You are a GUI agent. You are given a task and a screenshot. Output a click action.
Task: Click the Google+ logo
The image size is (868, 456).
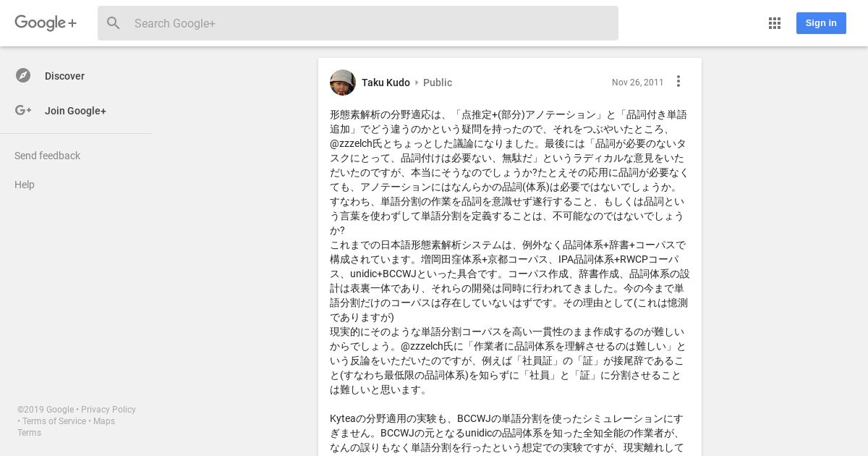pyautogui.click(x=46, y=23)
